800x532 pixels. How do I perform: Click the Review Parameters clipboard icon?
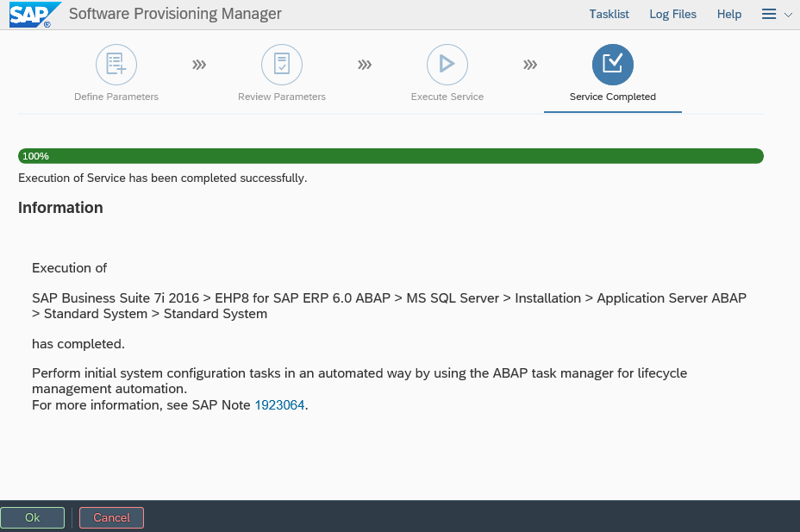(x=281, y=64)
